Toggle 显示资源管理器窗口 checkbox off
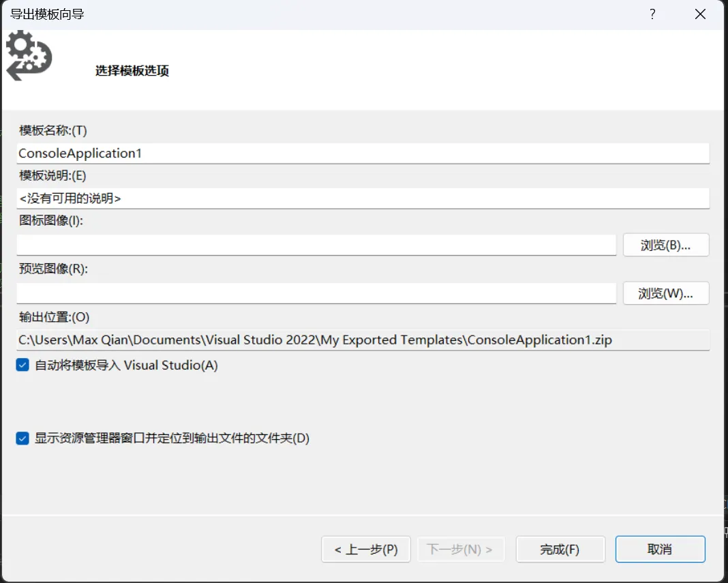 [x=22, y=438]
